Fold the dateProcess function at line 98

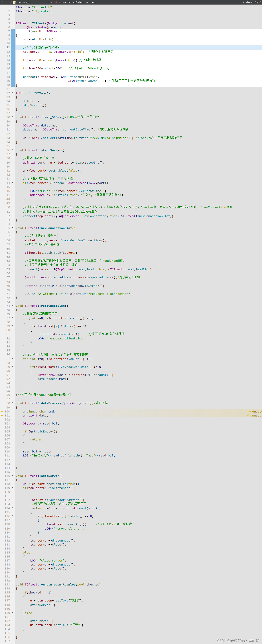point(13,403)
